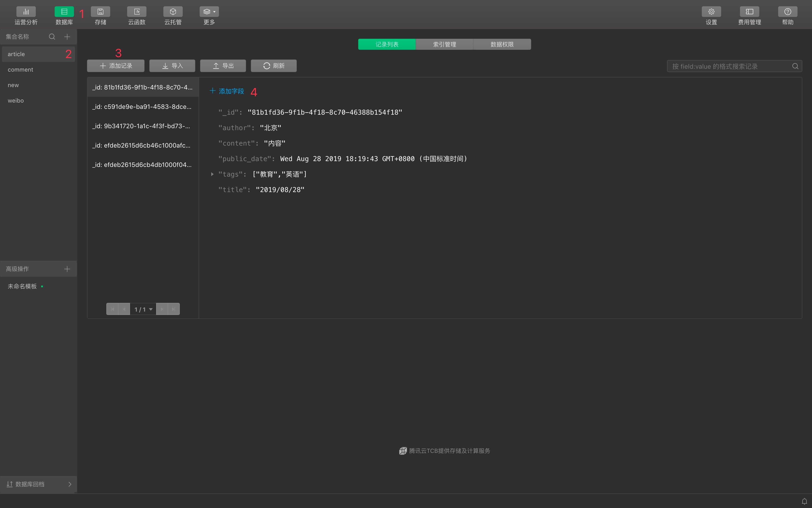This screenshot has height=508, width=812.
Task: Select record _id: c591de9e-ba91-4583
Action: (x=143, y=107)
